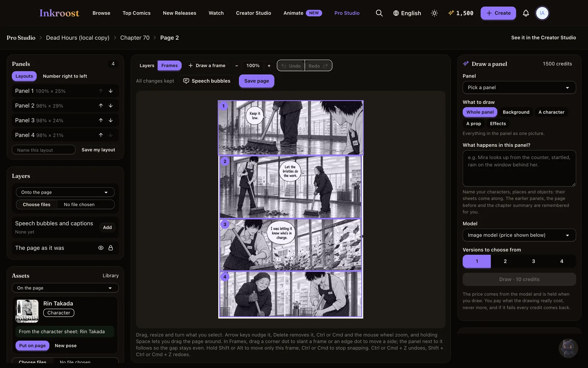Select the panel 4 number badge on canvas
Screen dimensions: 588x368
(225, 277)
